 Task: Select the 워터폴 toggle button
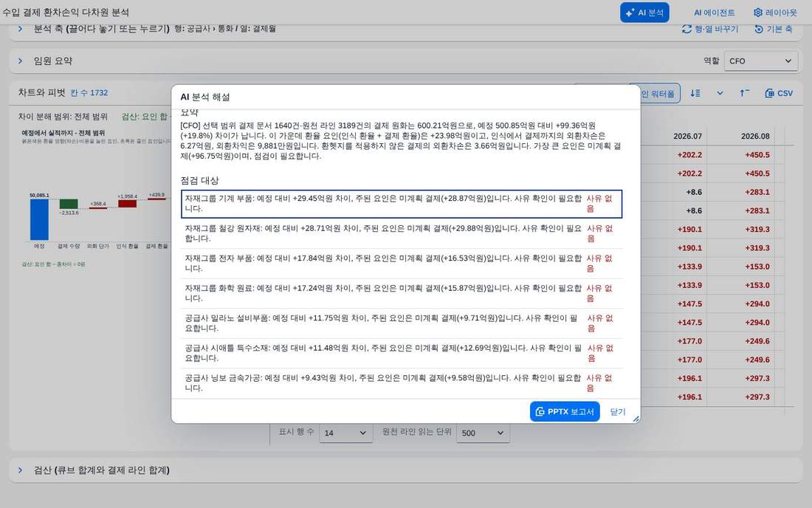coord(658,94)
